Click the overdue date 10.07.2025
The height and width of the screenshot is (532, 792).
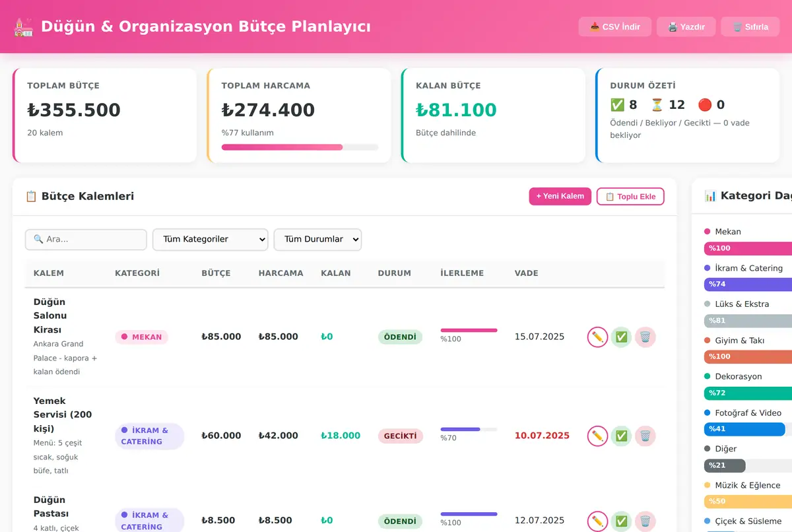(542, 436)
